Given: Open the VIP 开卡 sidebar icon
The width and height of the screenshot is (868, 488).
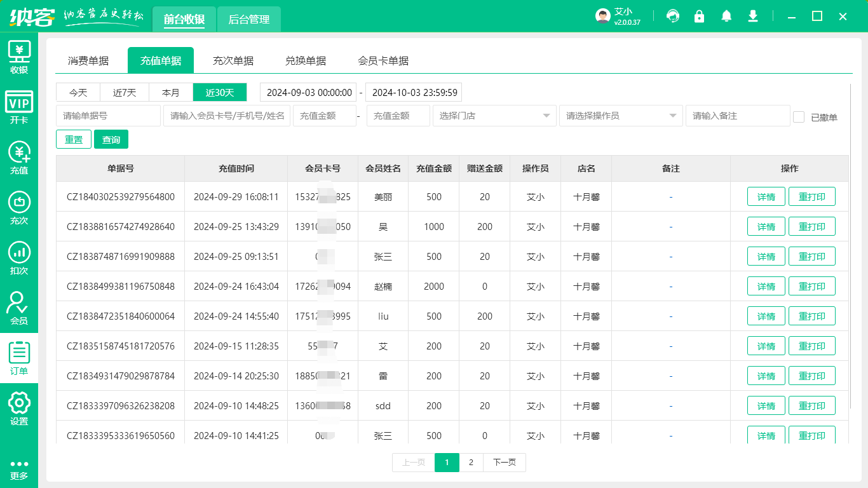Looking at the screenshot, I should (19, 107).
